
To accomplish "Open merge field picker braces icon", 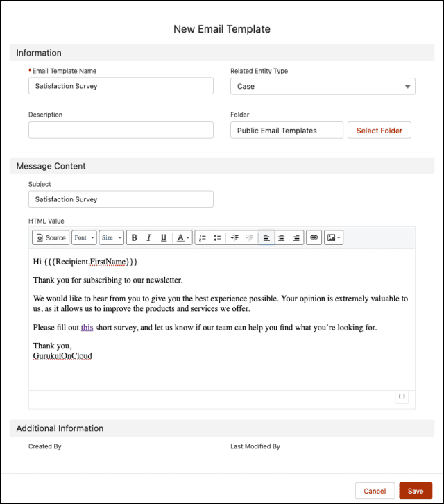I will point(402,396).
